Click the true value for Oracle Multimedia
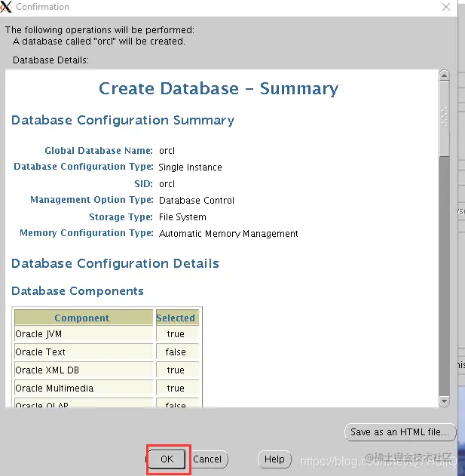This screenshot has width=465, height=476. [176, 388]
